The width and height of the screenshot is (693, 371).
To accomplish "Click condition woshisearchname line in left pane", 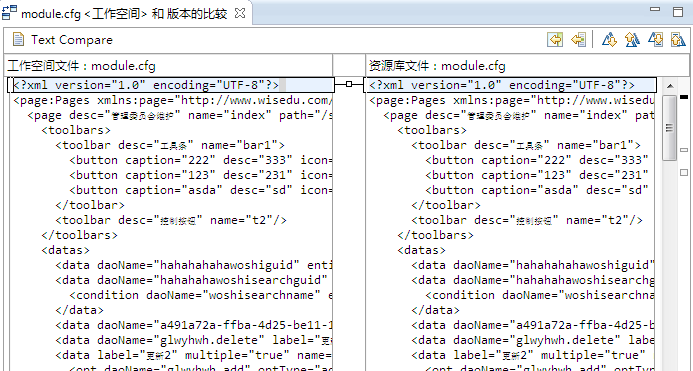I will pos(201,295).
